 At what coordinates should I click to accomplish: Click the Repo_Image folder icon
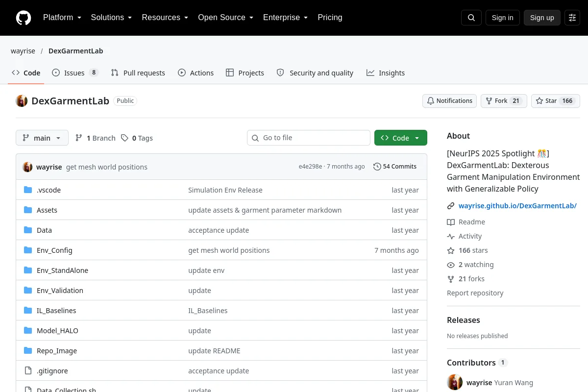(x=28, y=351)
